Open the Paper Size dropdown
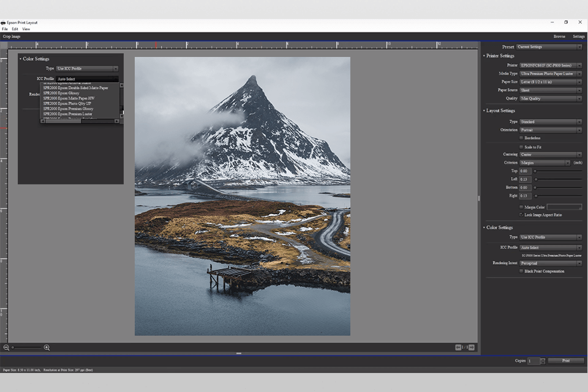Viewport: 588px width, 392px height. (551, 82)
